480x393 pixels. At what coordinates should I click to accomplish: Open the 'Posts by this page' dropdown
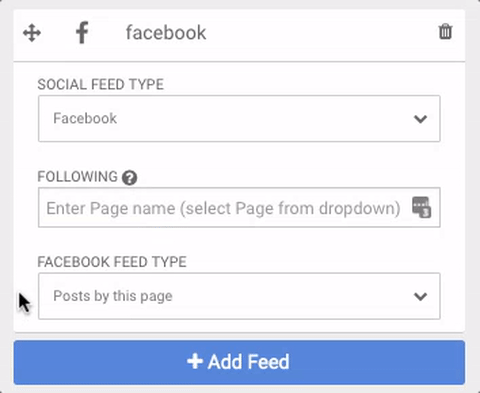point(239,296)
